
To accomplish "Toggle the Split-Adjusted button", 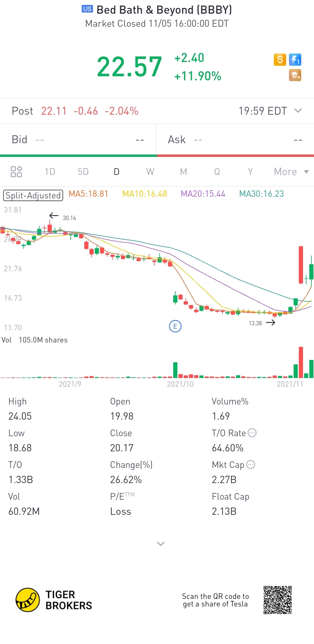I will point(33,195).
